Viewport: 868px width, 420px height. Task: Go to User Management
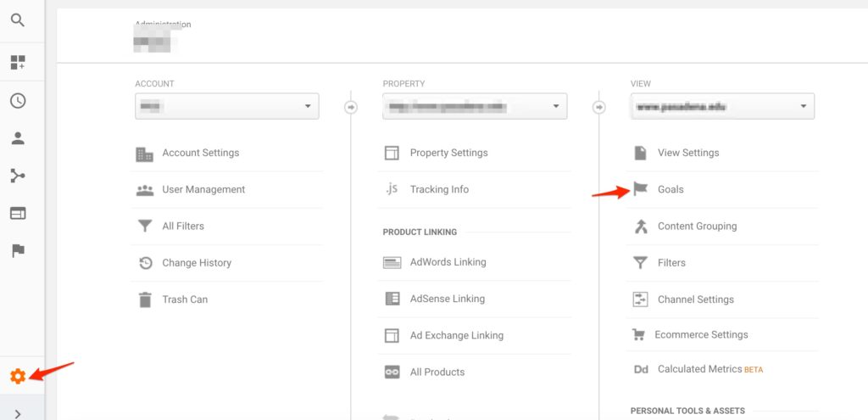point(203,189)
